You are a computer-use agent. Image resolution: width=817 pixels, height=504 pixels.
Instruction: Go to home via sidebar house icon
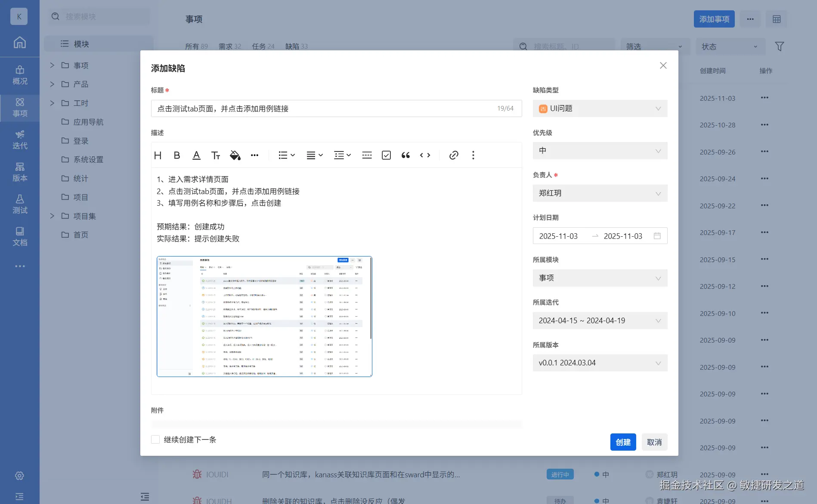[x=19, y=42]
